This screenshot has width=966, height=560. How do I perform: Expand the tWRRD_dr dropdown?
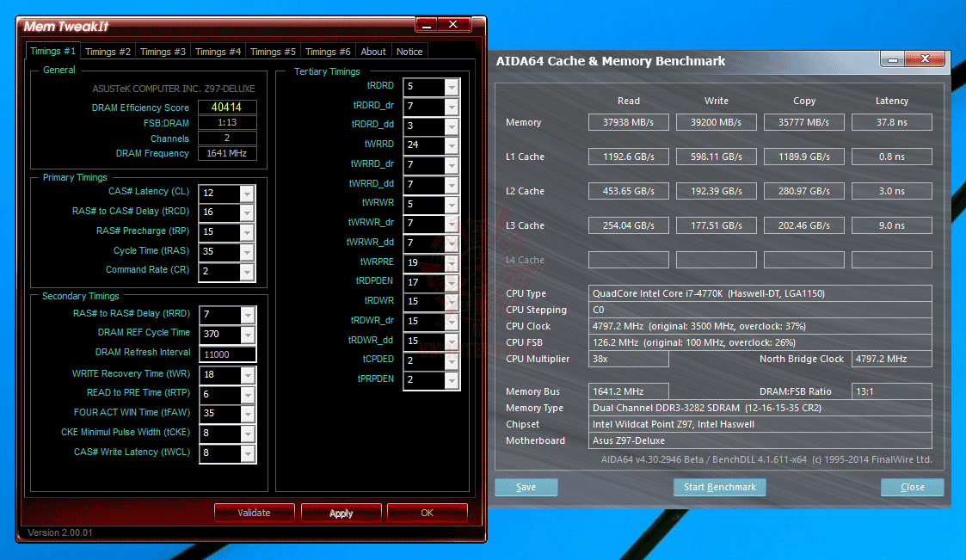click(452, 165)
